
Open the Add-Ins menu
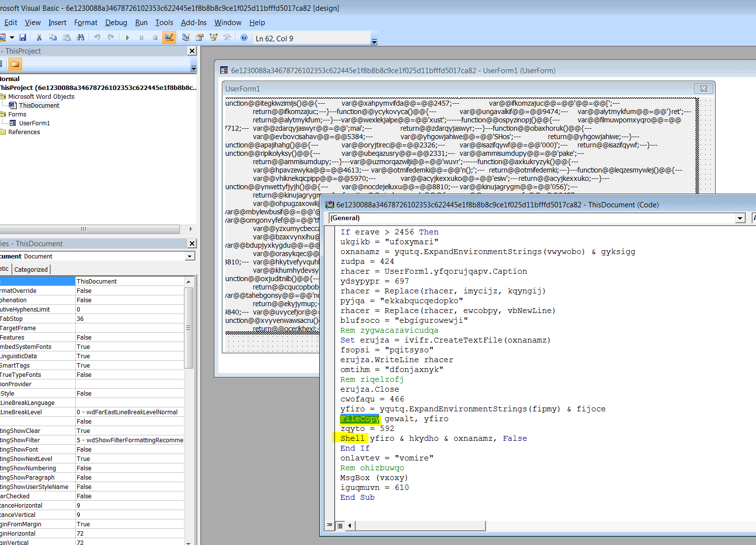point(194,22)
